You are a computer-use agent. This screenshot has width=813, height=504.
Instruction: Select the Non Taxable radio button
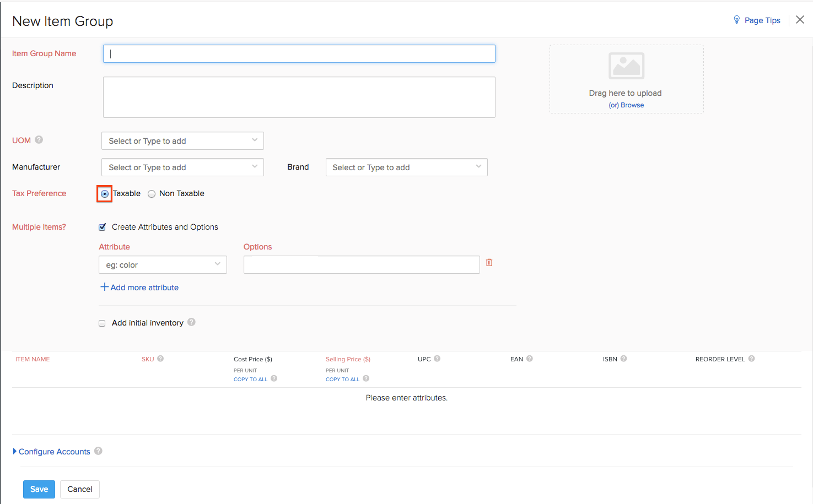(x=152, y=194)
